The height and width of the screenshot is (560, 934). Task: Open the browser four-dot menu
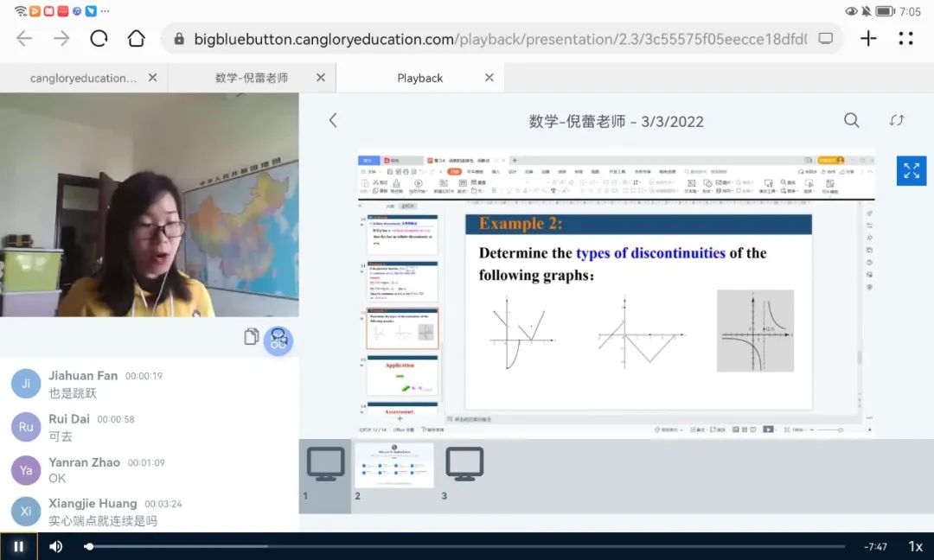pos(906,39)
